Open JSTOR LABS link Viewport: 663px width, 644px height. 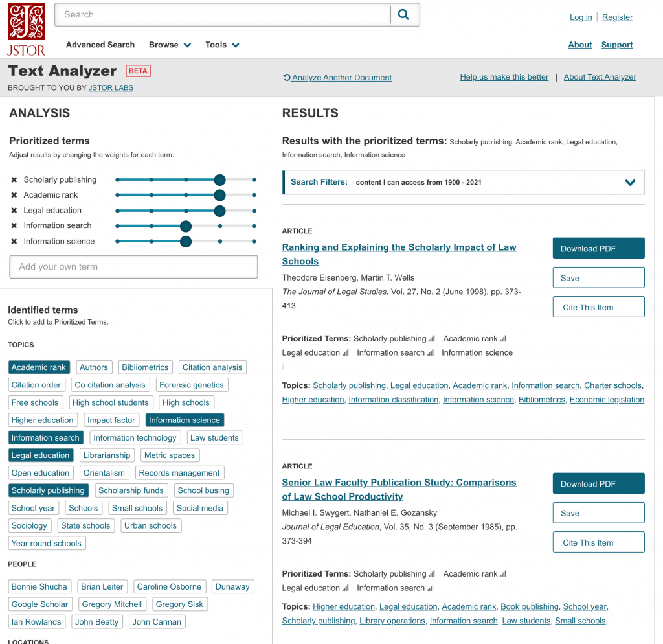[x=111, y=87]
